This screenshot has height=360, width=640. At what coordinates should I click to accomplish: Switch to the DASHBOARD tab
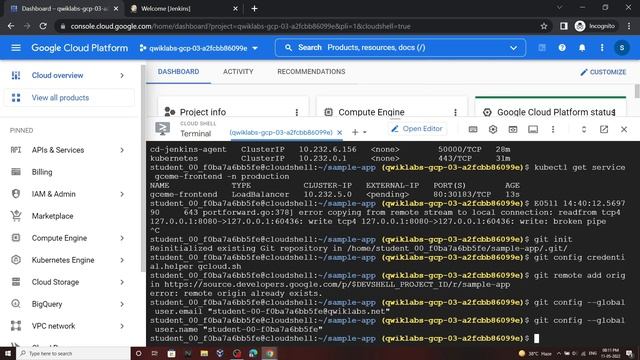pyautogui.click(x=178, y=71)
